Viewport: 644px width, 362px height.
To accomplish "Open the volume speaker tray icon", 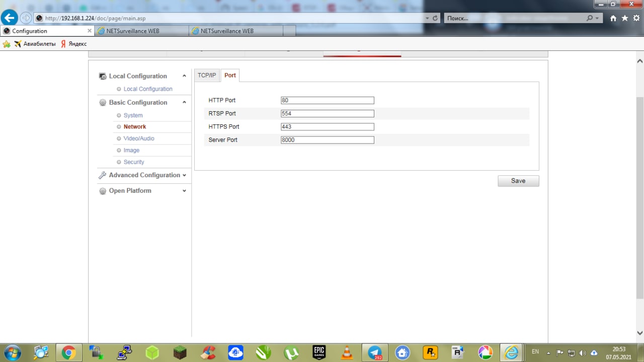I will (583, 352).
